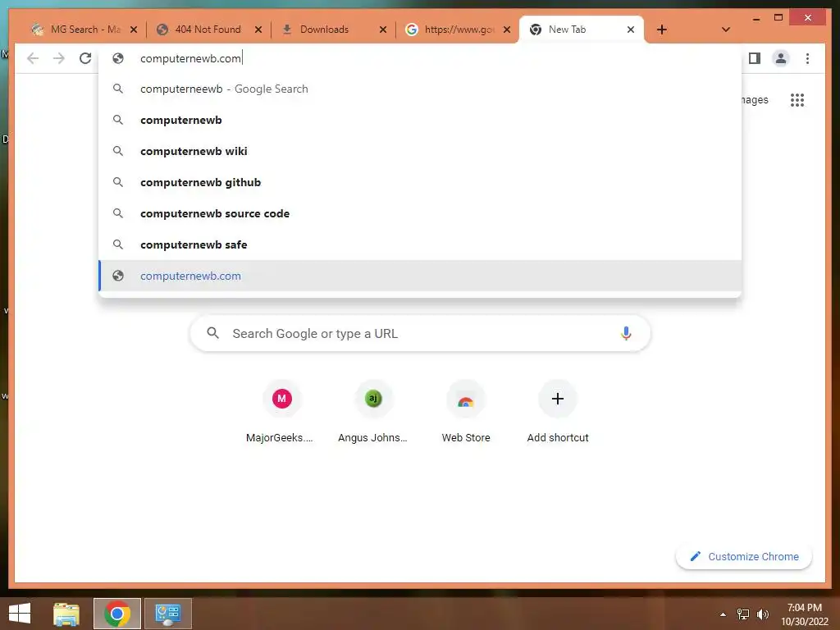840x630 pixels.
Task: Open the Control Panel taskbar icon
Action: 168,614
